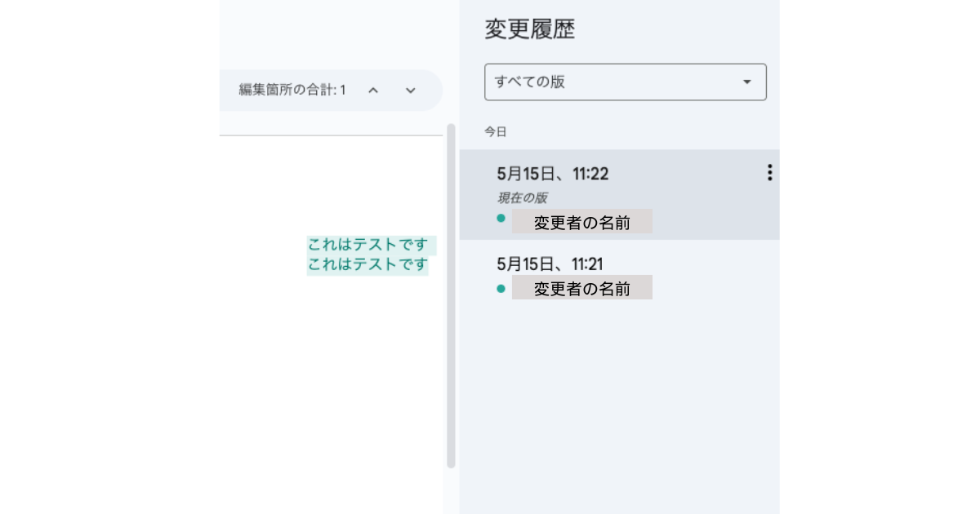Click the 現在の版 label
Screen dimensions: 980x514
tap(523, 198)
